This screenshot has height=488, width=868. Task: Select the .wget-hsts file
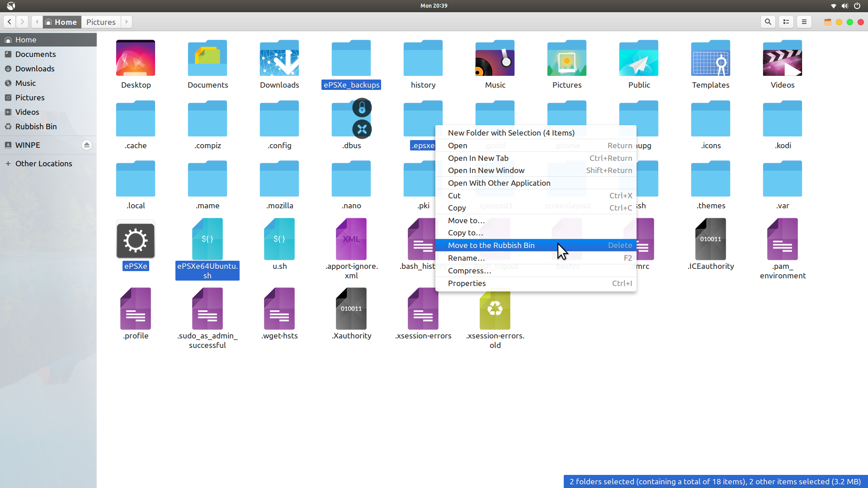pyautogui.click(x=279, y=309)
